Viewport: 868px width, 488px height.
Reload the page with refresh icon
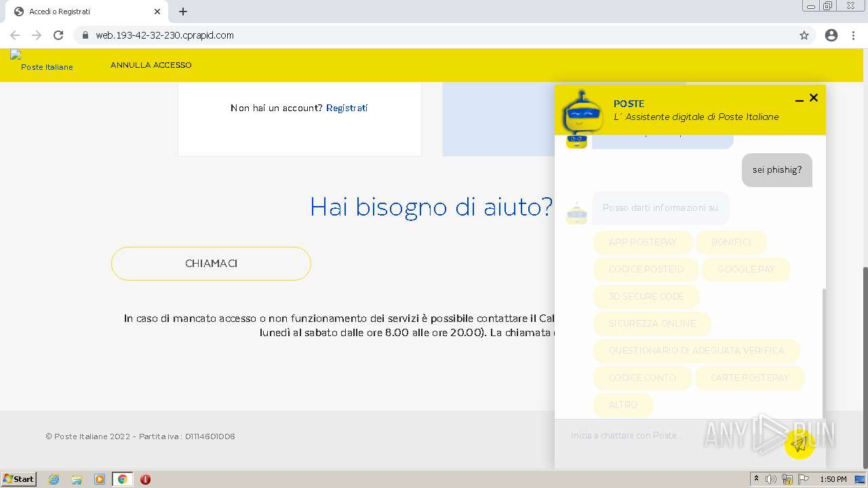[58, 35]
